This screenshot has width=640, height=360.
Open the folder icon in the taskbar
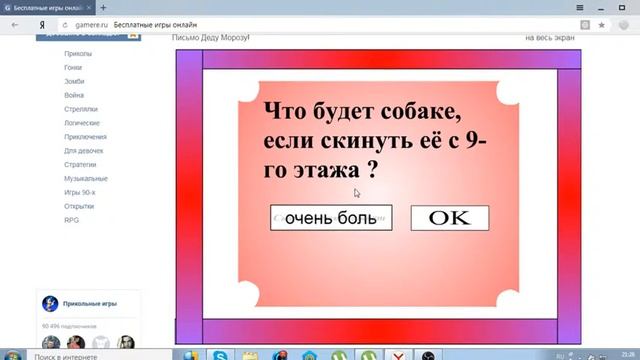pos(250,355)
